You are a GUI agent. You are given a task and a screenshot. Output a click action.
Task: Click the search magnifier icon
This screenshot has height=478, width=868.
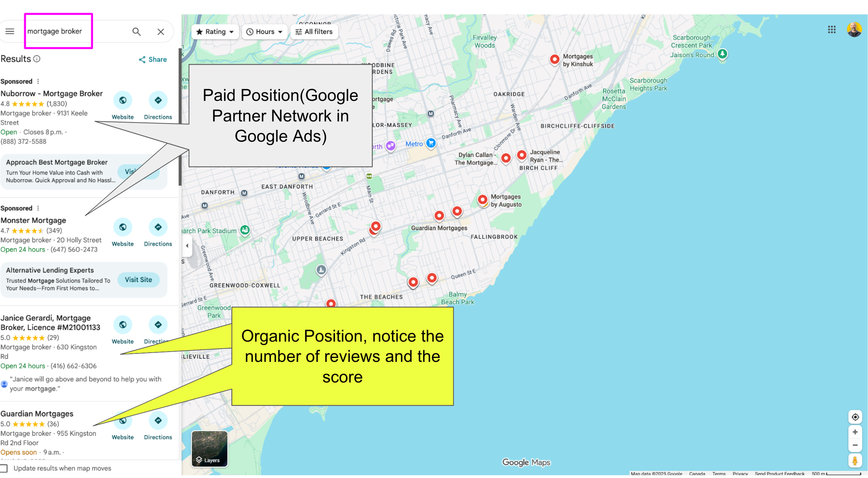click(x=136, y=32)
